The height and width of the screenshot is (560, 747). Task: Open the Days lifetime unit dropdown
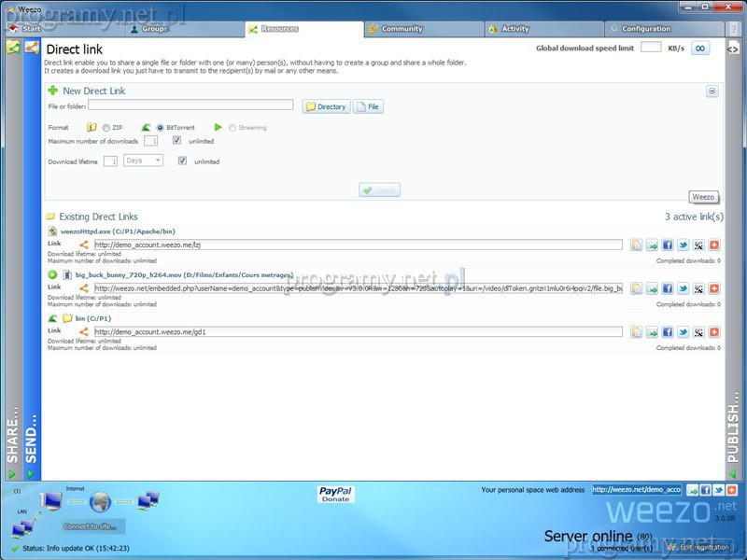point(143,161)
